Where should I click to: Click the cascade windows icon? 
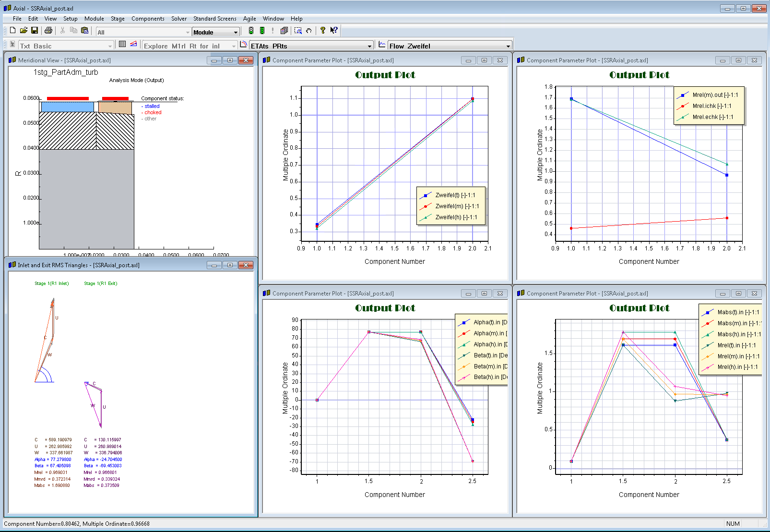coord(284,31)
